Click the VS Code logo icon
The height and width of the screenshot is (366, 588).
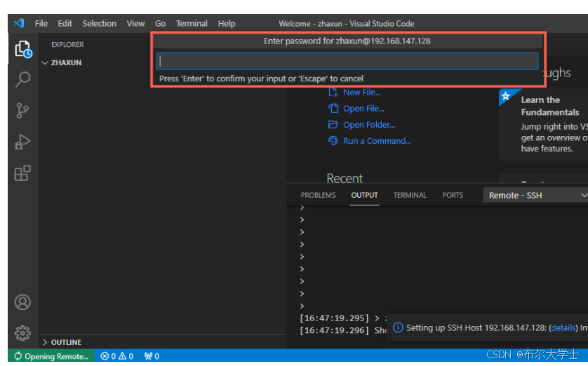[19, 23]
